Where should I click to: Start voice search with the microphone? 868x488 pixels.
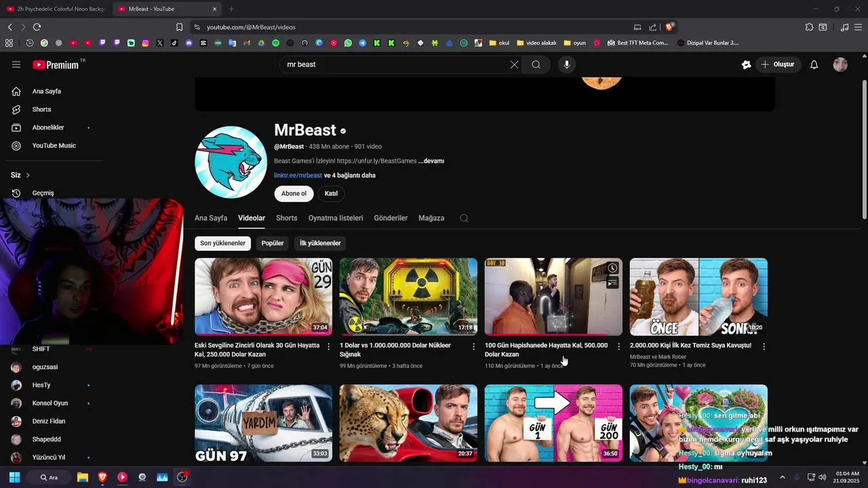(x=567, y=64)
